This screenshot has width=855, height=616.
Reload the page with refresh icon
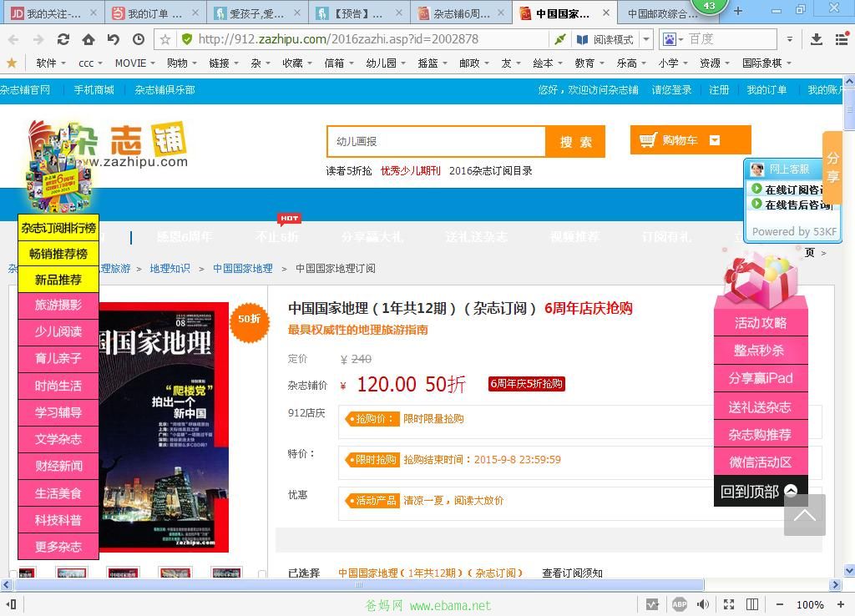tap(63, 39)
